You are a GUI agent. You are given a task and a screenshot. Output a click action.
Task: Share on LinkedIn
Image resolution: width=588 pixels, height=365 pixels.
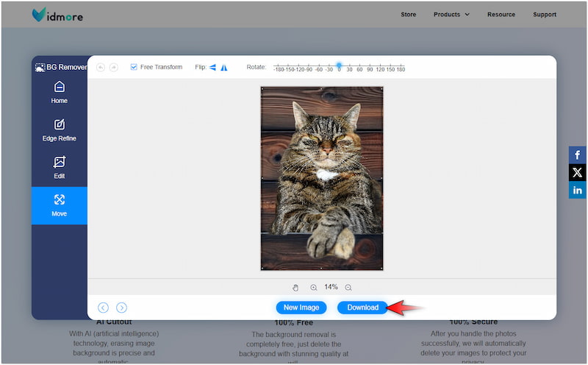[577, 190]
